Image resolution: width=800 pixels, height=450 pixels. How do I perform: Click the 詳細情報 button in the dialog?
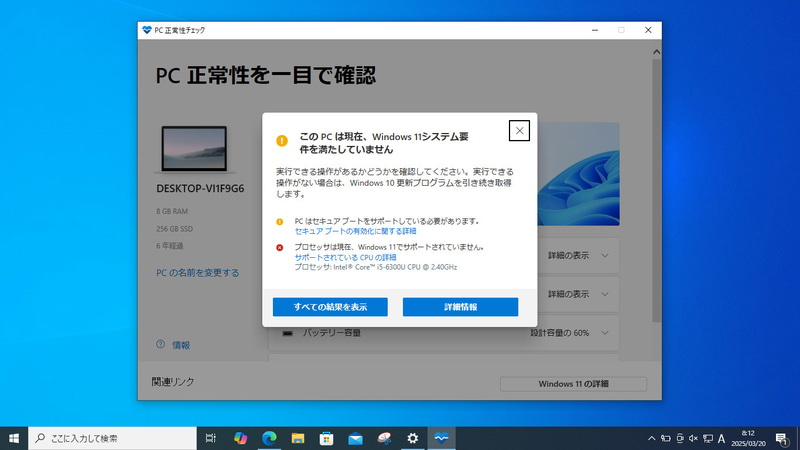[x=460, y=307]
